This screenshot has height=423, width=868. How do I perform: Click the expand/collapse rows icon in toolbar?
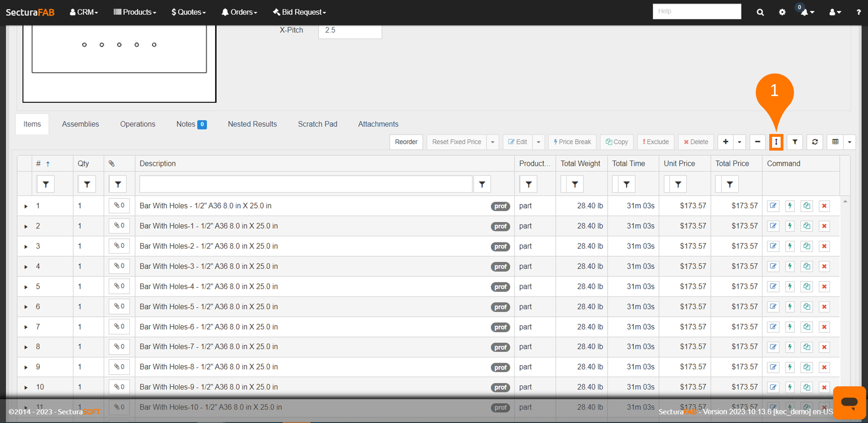[x=776, y=142]
